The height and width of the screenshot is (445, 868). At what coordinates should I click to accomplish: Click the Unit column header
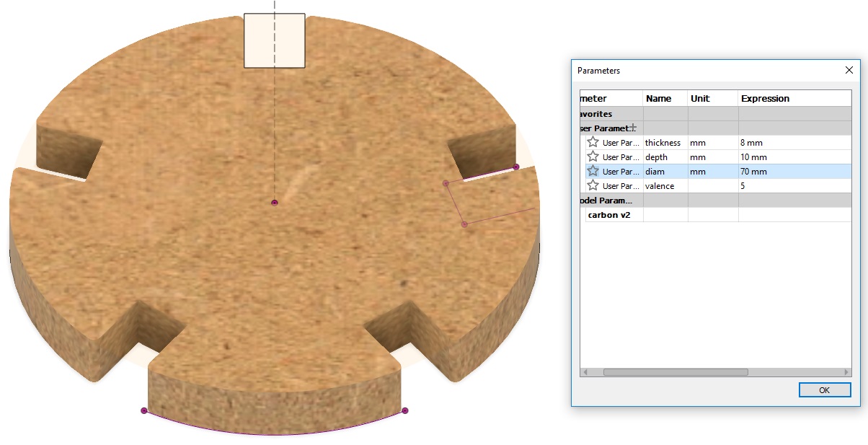713,98
